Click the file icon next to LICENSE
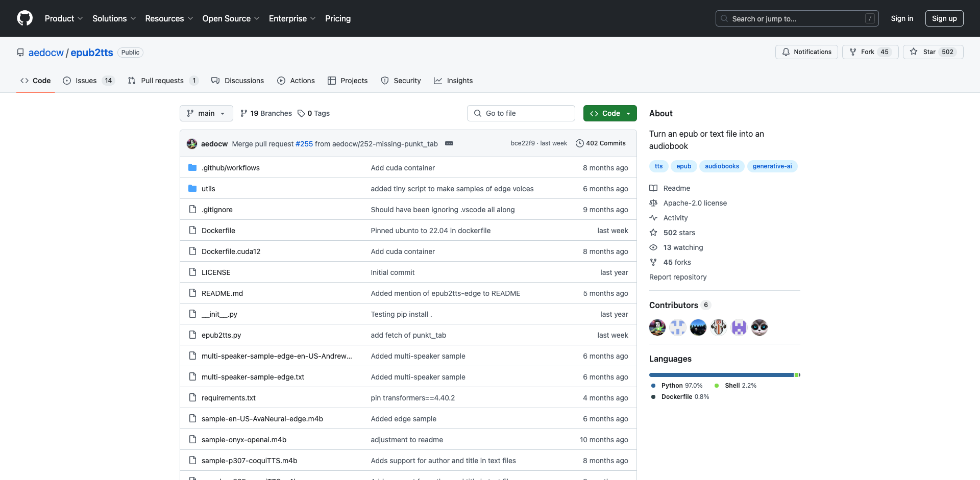Screen dimensions: 980x480 [192, 272]
